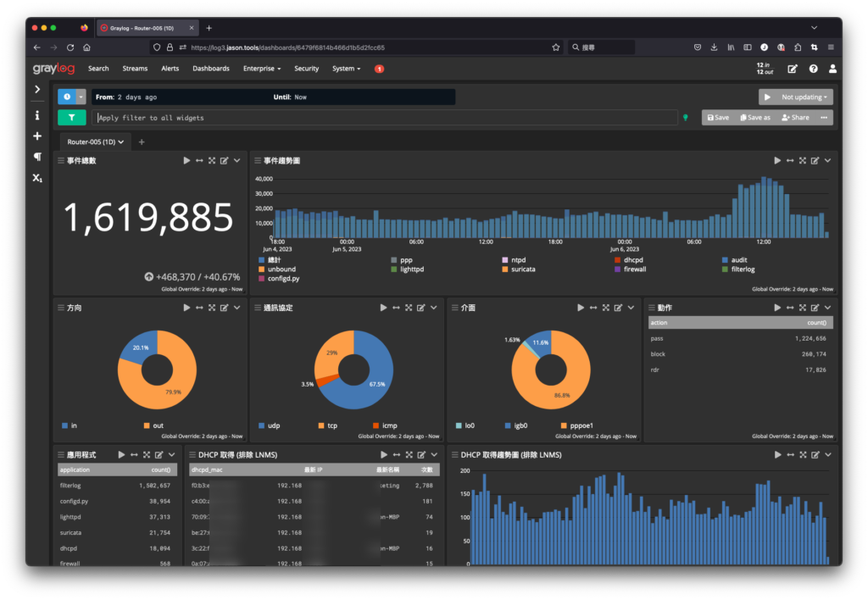Click the dhcpd legend entry
The image size is (868, 600).
[633, 260]
